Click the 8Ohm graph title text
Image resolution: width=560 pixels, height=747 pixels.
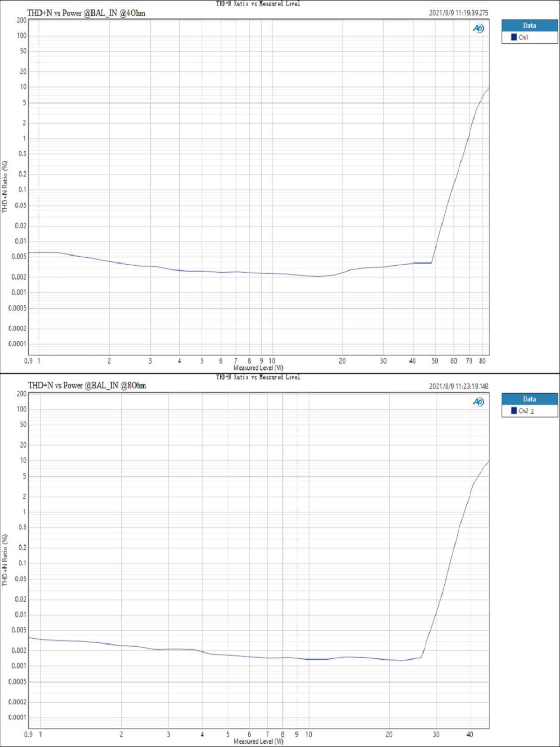(x=87, y=386)
